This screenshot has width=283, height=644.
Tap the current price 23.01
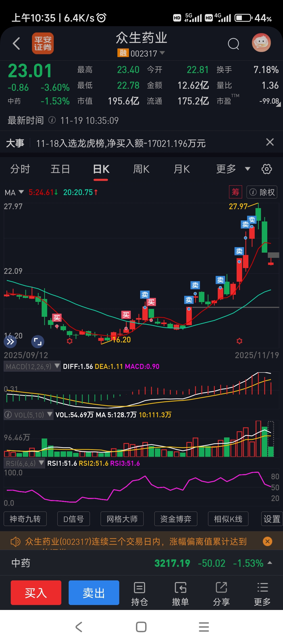click(30, 71)
